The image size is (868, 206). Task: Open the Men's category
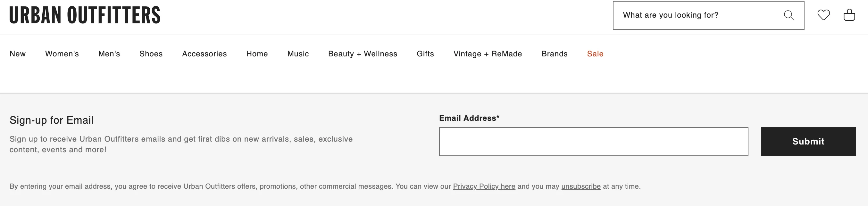click(x=109, y=54)
